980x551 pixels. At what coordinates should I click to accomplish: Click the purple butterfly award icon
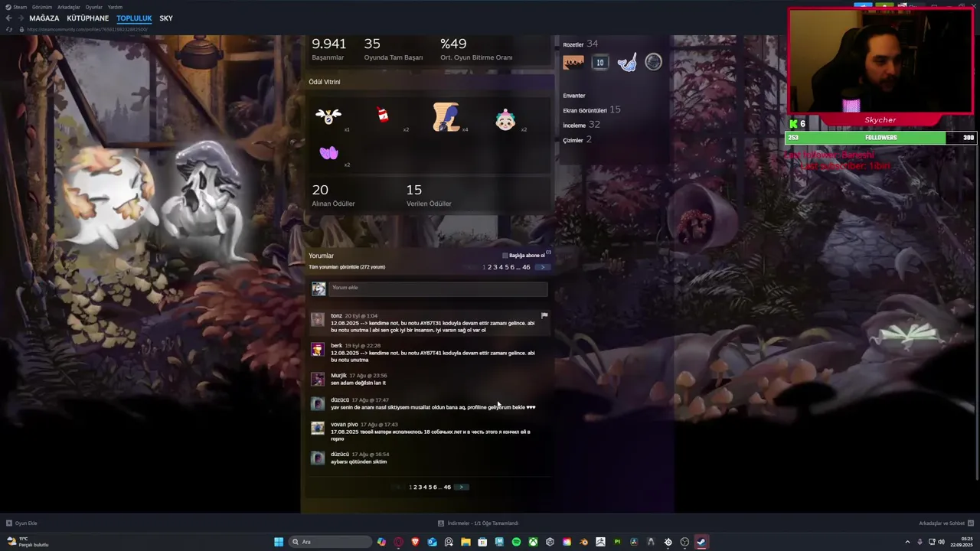click(x=328, y=153)
